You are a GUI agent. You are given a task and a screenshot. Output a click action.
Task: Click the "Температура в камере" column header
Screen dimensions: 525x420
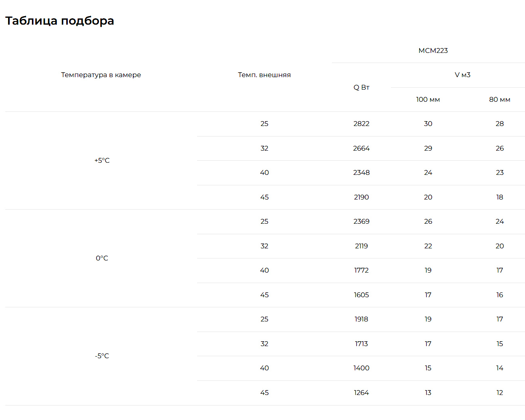(x=101, y=75)
